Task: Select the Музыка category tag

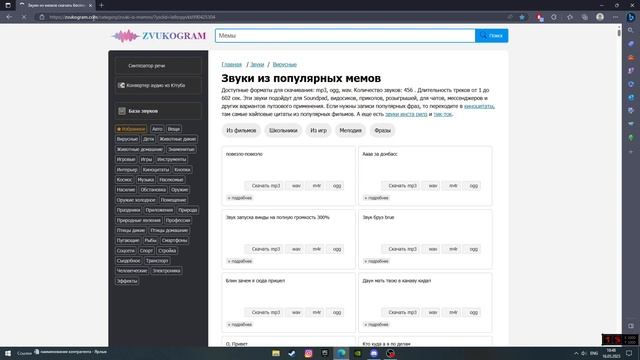Action: (x=146, y=180)
